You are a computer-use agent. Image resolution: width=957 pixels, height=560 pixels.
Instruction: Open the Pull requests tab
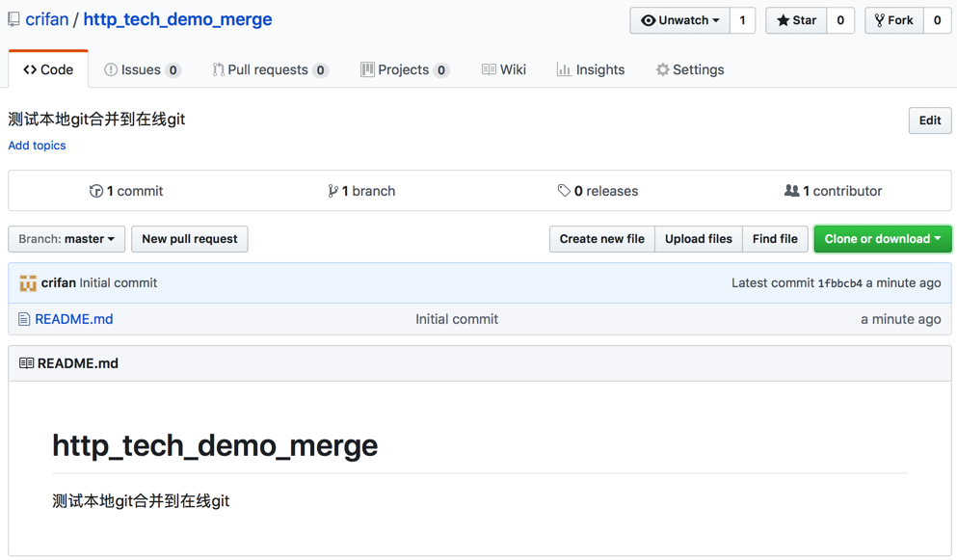270,69
